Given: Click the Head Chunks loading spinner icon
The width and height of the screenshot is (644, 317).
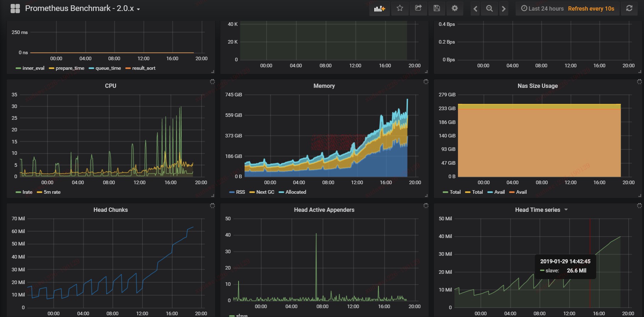Looking at the screenshot, I should pos(212,205).
